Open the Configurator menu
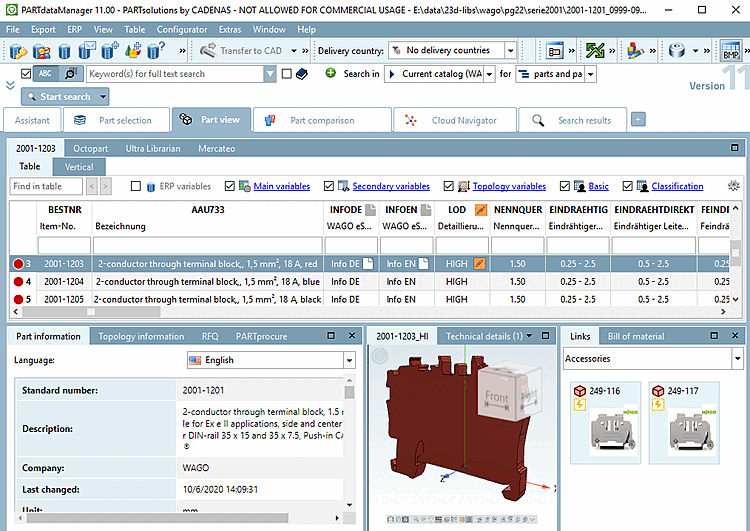This screenshot has width=750, height=531. [x=182, y=30]
